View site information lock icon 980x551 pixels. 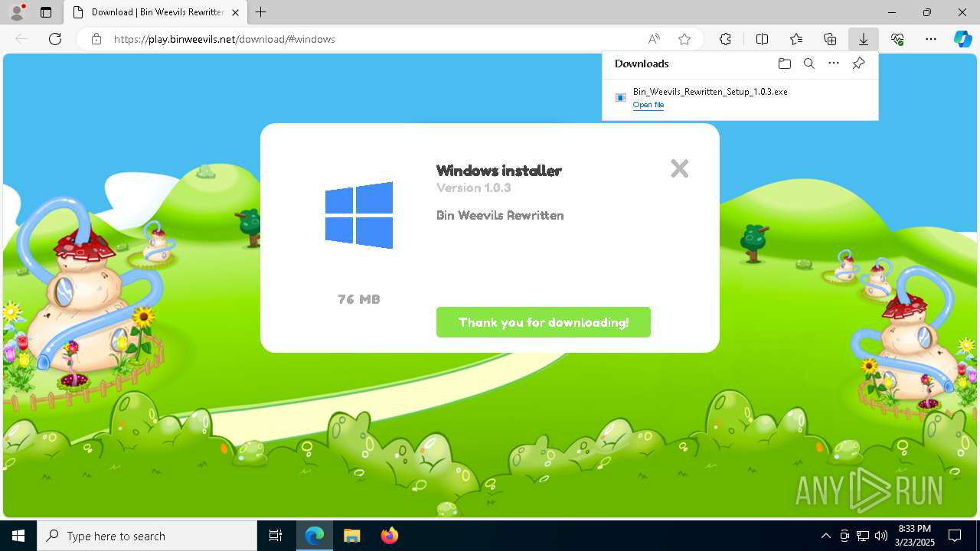pyautogui.click(x=96, y=39)
